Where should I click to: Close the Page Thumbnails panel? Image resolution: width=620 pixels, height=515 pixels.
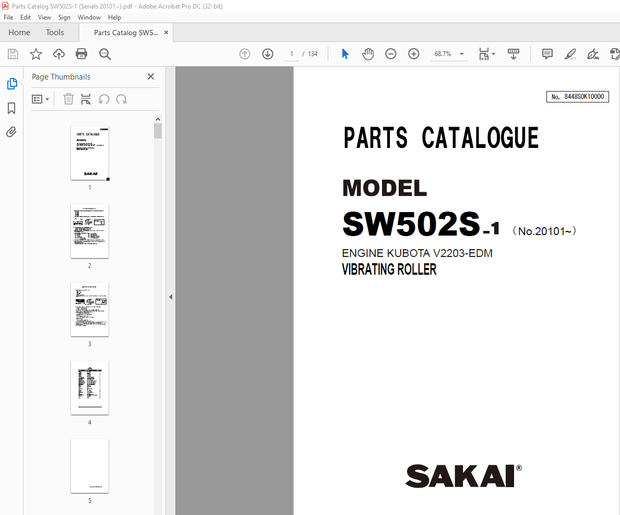(151, 76)
